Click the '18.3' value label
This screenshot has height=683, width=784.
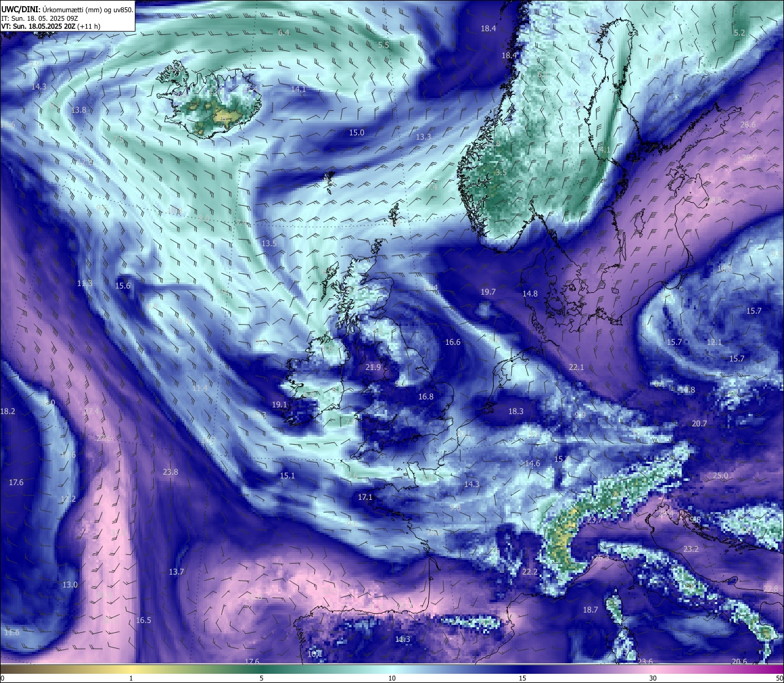point(516,412)
